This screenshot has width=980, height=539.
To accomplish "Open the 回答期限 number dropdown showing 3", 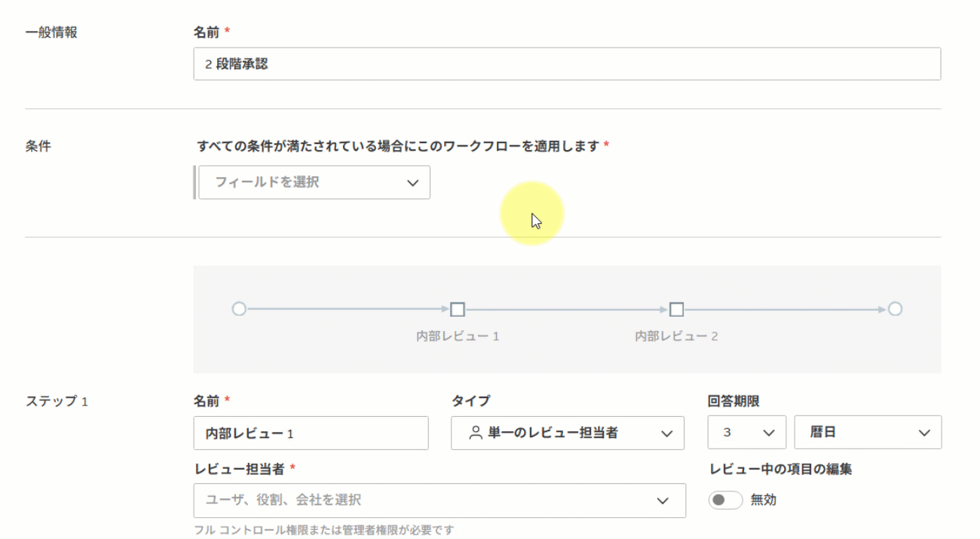I will pyautogui.click(x=746, y=432).
